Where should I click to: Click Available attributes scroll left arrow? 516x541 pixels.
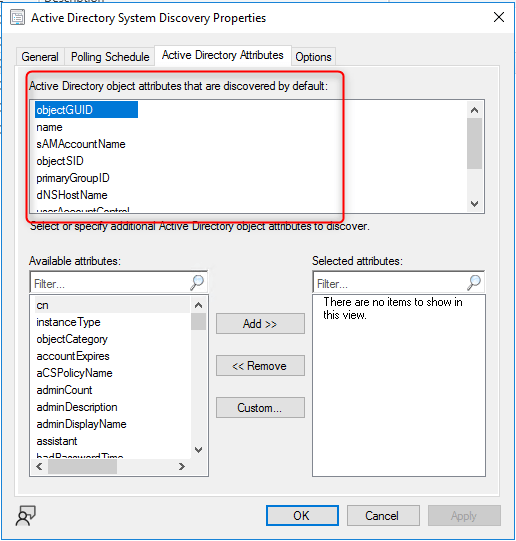39,466
